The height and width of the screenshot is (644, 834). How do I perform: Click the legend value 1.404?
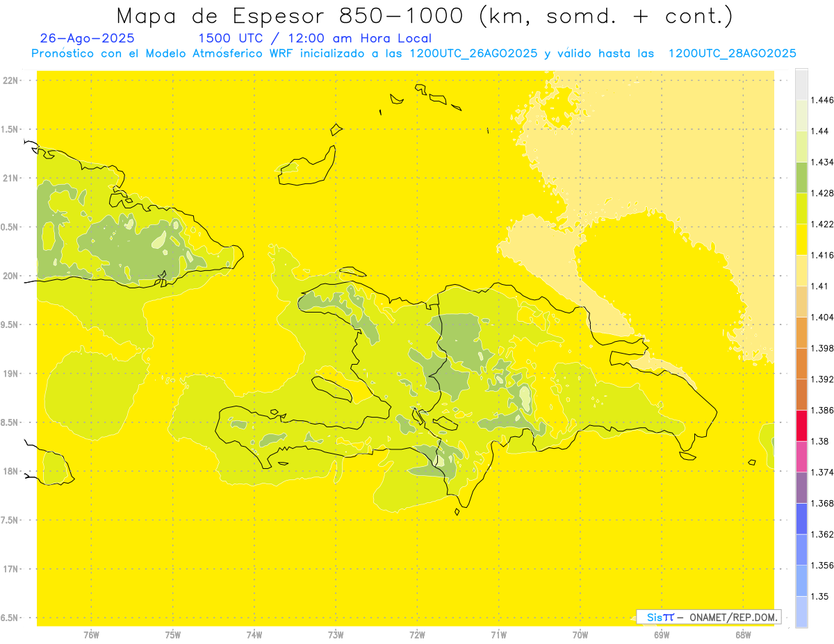click(821, 317)
